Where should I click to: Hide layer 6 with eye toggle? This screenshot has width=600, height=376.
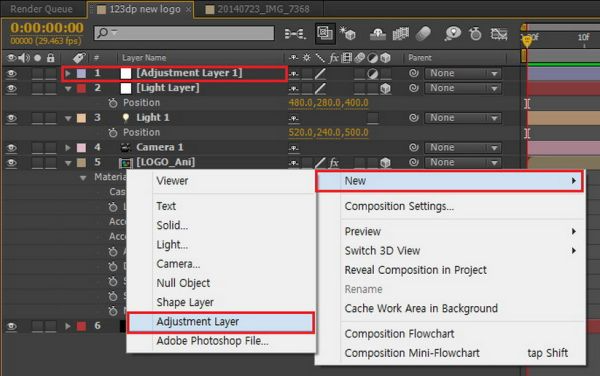point(11,326)
